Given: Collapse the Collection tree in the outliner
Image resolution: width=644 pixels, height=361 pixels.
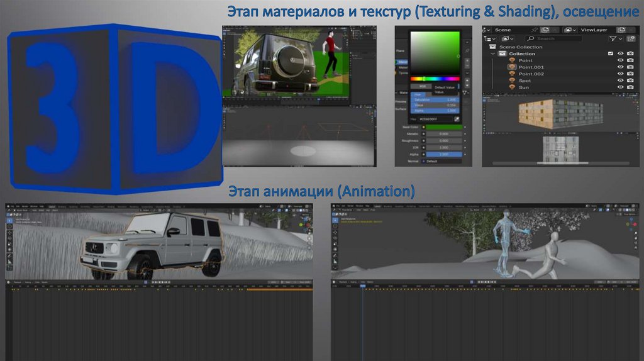Looking at the screenshot, I should [x=493, y=53].
